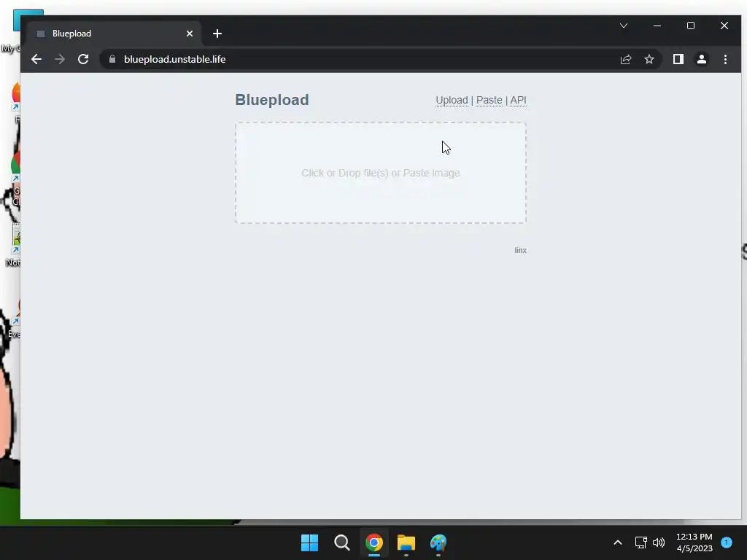The width and height of the screenshot is (747, 560).
Task: Expand the tab search dropdown arrow
Action: point(624,26)
